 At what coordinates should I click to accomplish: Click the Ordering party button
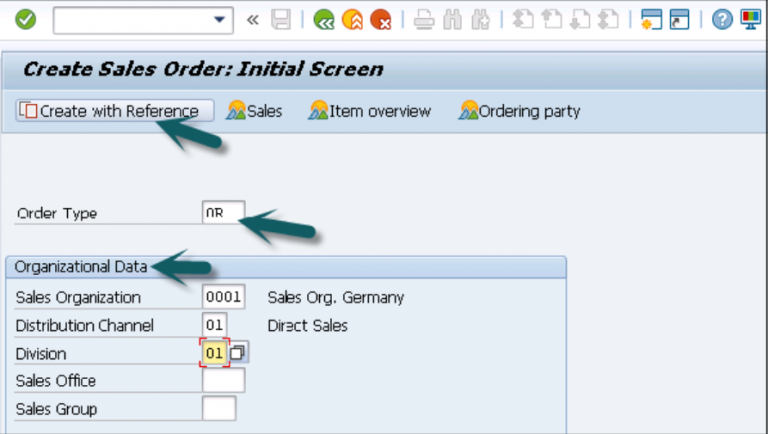[519, 111]
